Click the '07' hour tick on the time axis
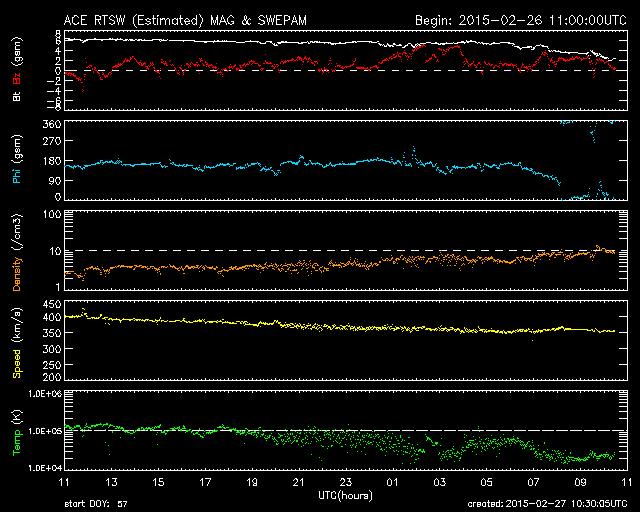Screen dimensions: 640x512 [x=533, y=482]
